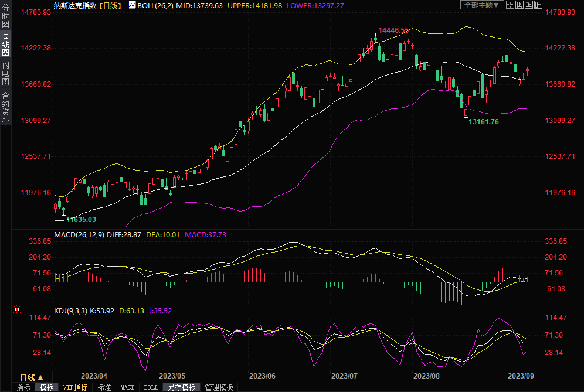
Task: Click the small red marker icon beside KDJ
Action: [17, 310]
